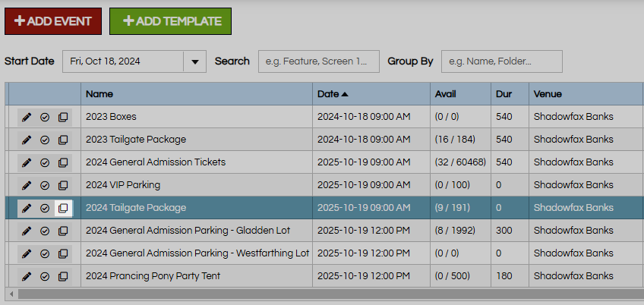
Task: Click the checkmark circle icon for 2023 Tailgate Package
Action: coord(45,140)
